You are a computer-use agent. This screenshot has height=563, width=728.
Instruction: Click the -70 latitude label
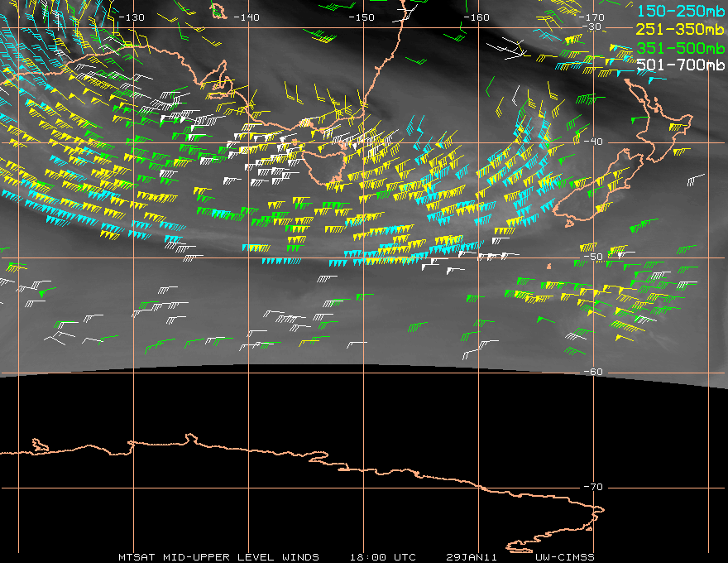tap(593, 487)
